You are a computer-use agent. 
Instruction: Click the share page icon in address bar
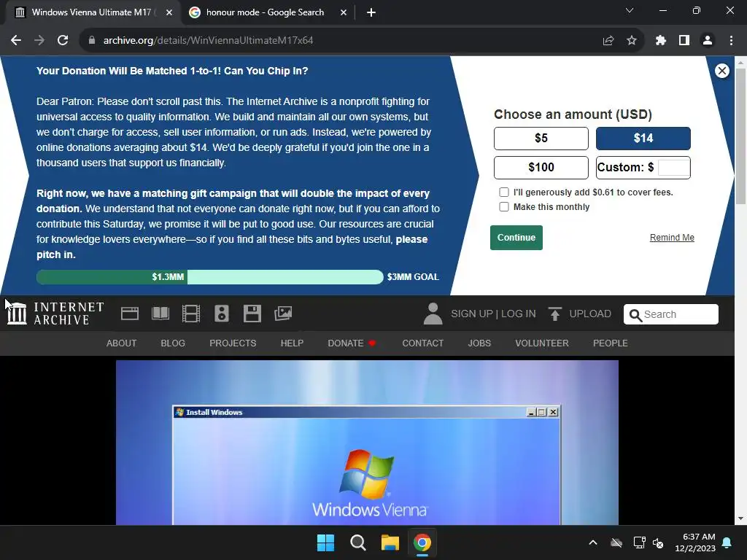coord(608,41)
